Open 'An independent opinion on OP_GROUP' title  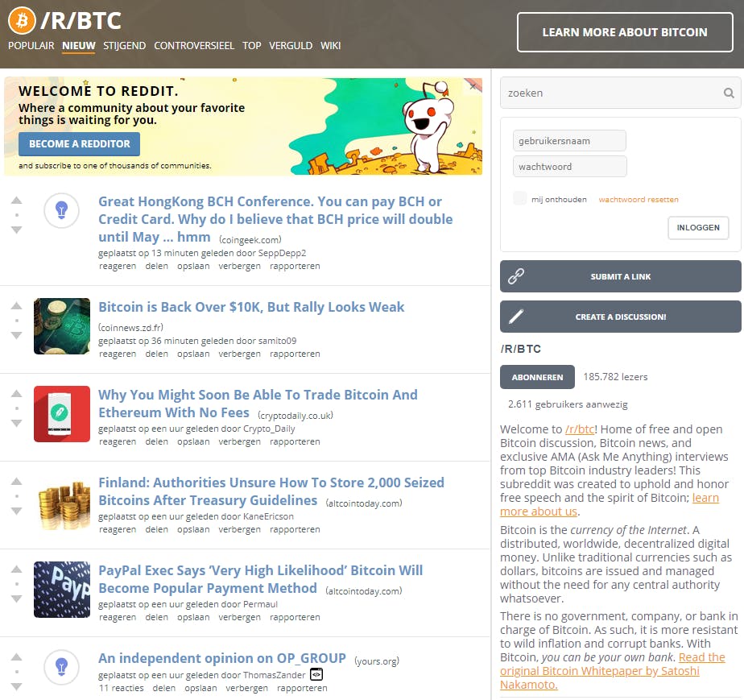[222, 658]
